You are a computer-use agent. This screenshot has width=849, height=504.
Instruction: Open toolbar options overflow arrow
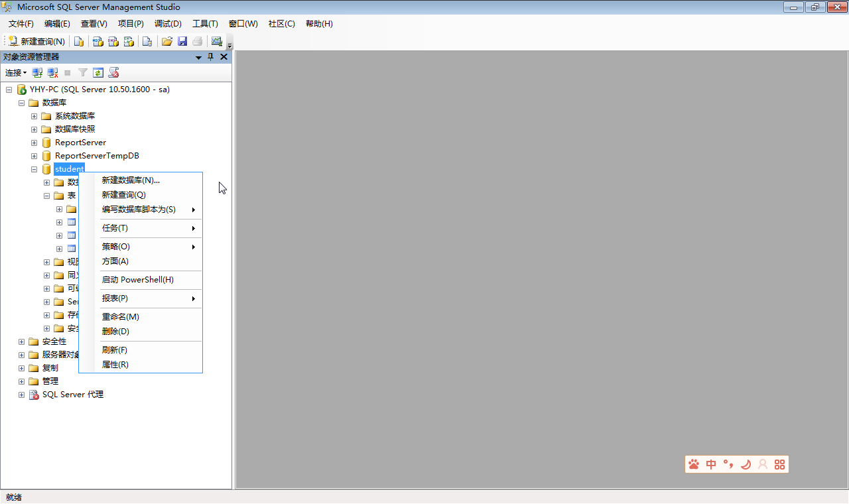[229, 45]
